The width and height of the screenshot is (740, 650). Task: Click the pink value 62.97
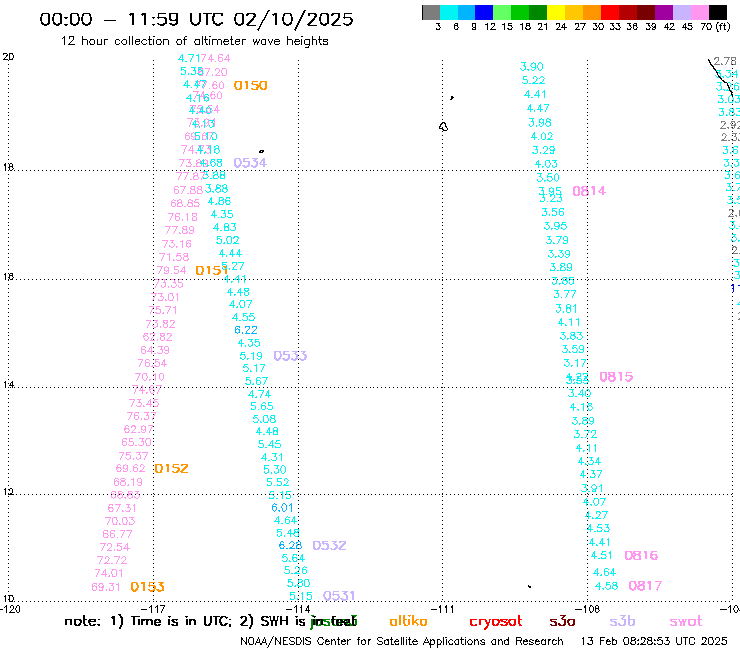click(x=139, y=429)
